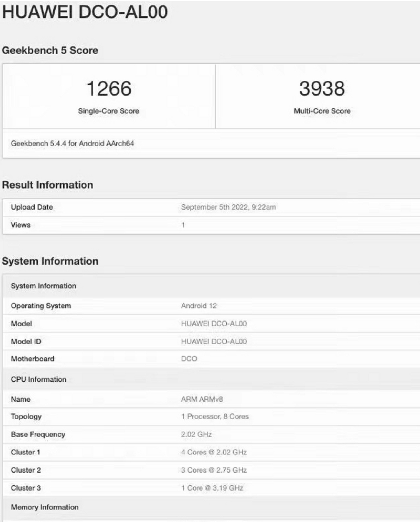Select the Android 12 value
This screenshot has width=420, height=522.
click(199, 306)
